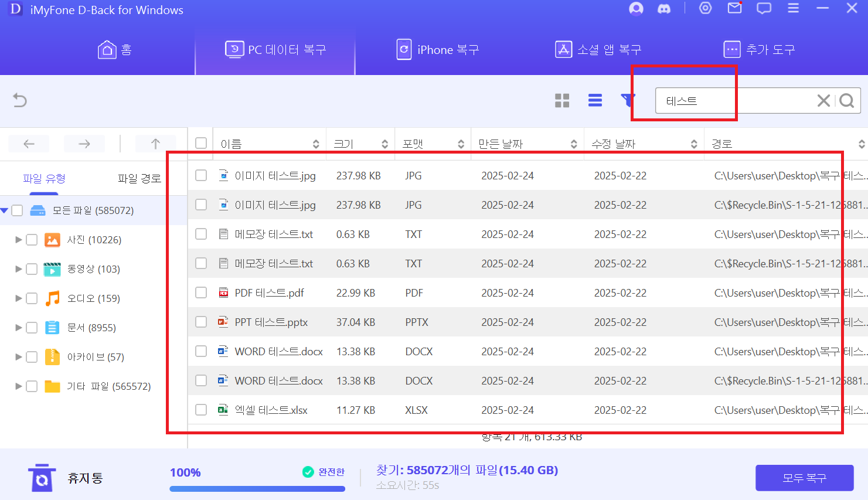Check the 사진 (10226) checkbox
868x500 pixels.
coord(32,240)
